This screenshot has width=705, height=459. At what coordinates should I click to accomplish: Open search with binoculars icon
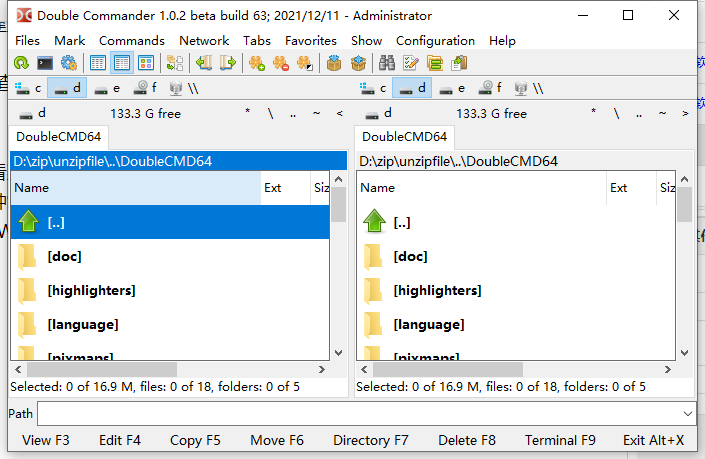coord(387,63)
